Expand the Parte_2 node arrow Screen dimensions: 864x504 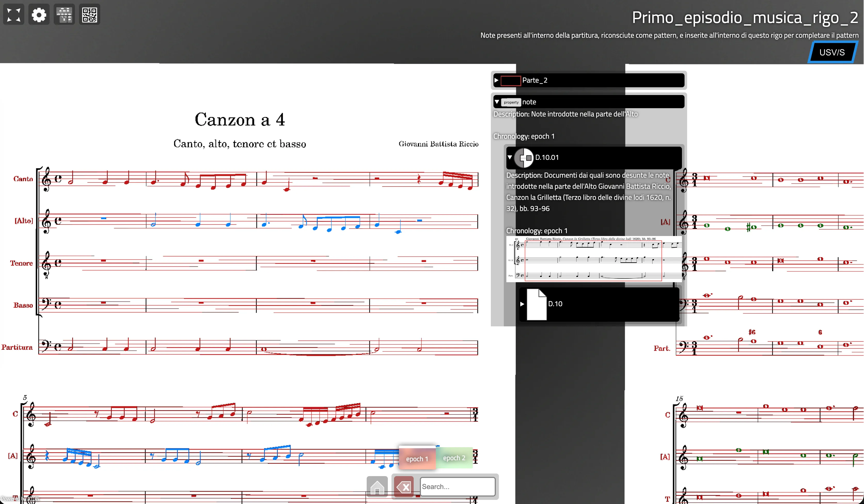tap(497, 80)
